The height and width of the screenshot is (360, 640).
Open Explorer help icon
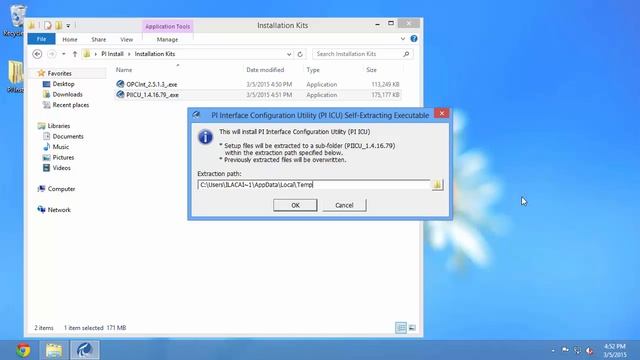[414, 39]
